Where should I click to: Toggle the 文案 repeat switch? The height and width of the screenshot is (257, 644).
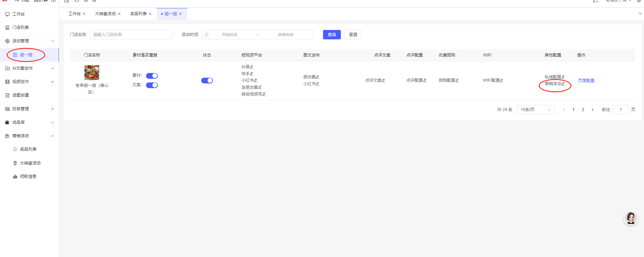point(152,85)
